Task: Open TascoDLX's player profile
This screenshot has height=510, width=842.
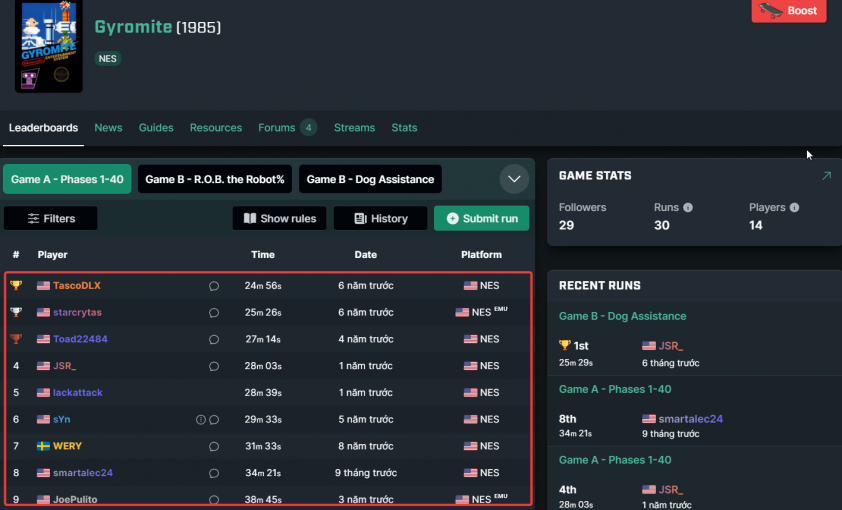Action: [x=77, y=286]
